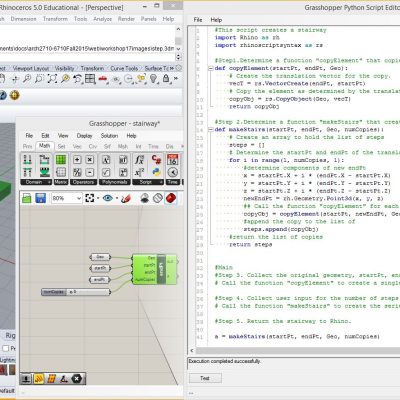Screen dimensions: 400x400
Task: Open dropdown arrow beside preview eye
Action: coord(117,199)
